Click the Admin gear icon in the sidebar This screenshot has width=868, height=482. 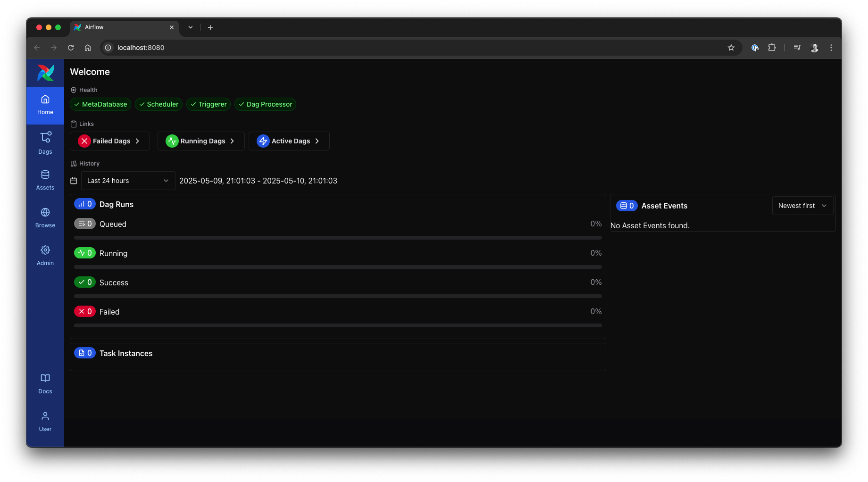pos(45,250)
